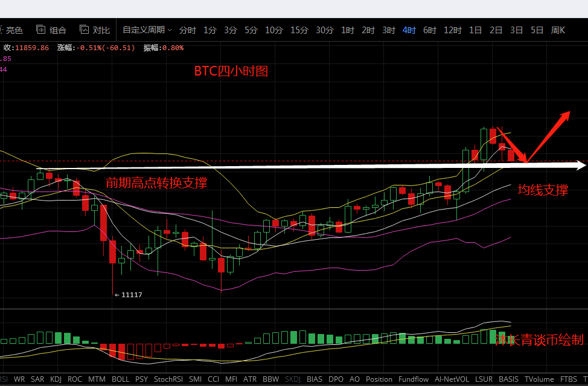Select the WR indicator
This screenshot has height=386, width=588.
[x=19, y=379]
